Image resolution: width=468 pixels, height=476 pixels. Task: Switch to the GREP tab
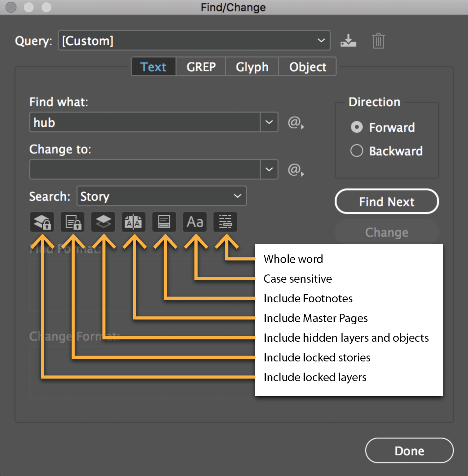[201, 67]
